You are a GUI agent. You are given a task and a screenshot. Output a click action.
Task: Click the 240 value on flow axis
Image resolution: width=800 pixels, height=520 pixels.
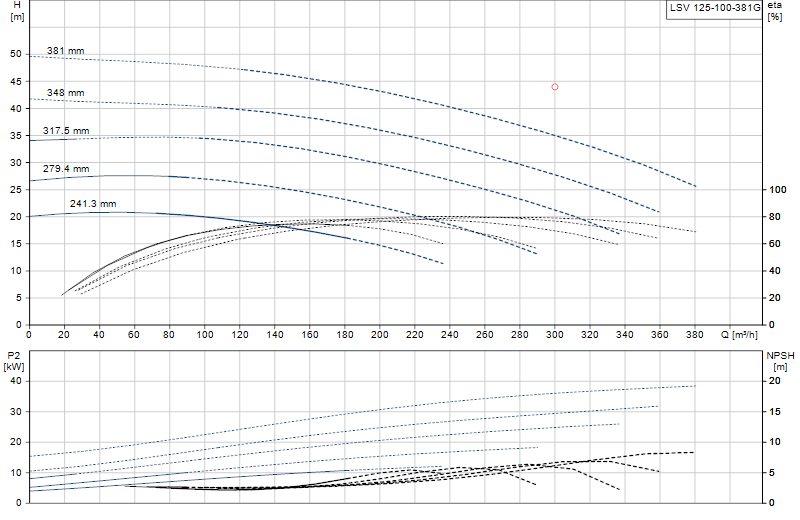449,335
